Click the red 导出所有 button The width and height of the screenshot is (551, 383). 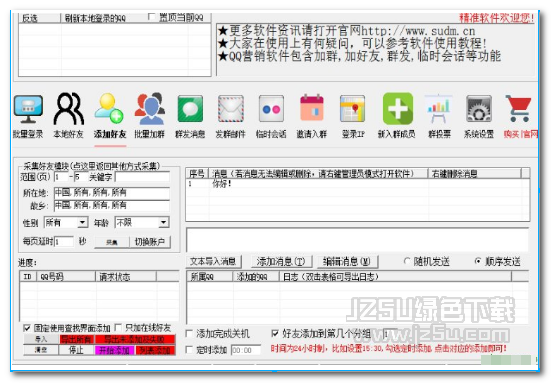click(76, 339)
